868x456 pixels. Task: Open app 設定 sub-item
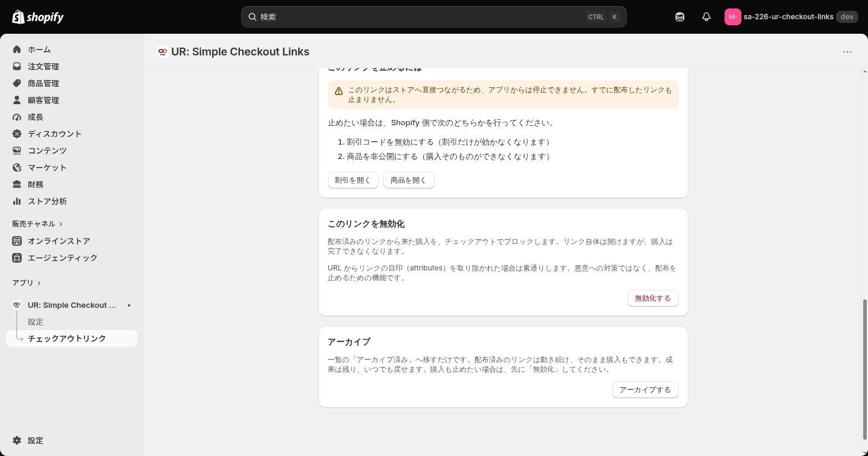click(36, 322)
